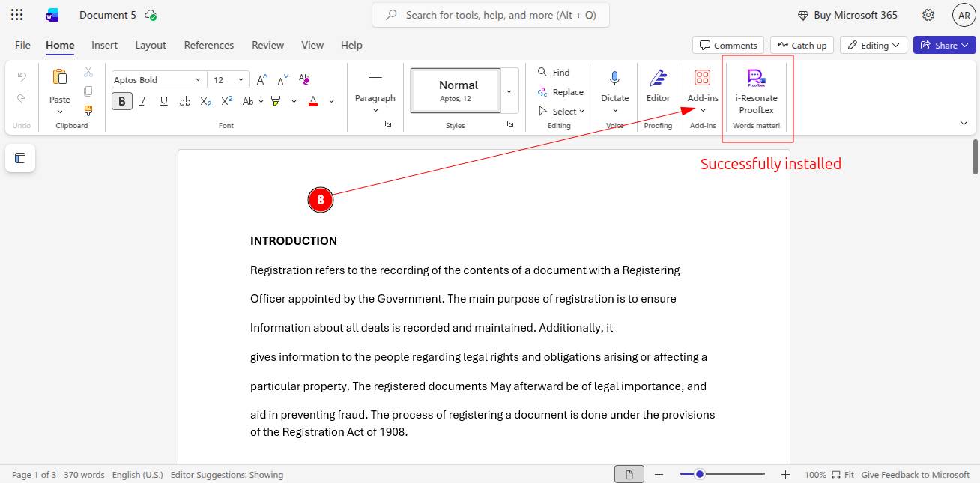The height and width of the screenshot is (483, 980).
Task: Click the Clear Formatting icon
Action: tap(304, 79)
